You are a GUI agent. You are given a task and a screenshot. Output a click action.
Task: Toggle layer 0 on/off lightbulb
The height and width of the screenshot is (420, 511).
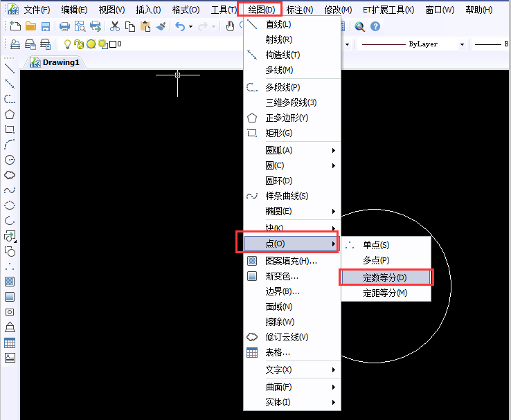coord(68,44)
